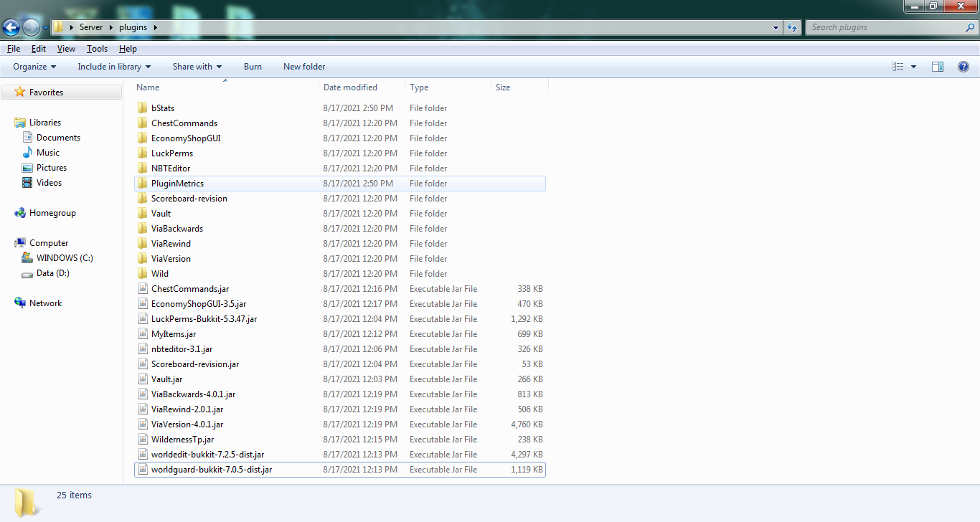Select the WildernessTp.jar file name

(182, 440)
